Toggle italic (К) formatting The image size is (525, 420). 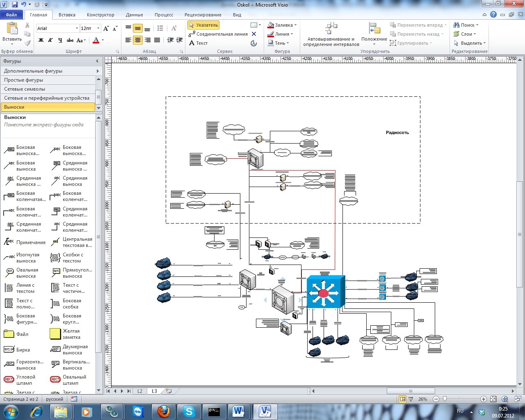(x=50, y=40)
